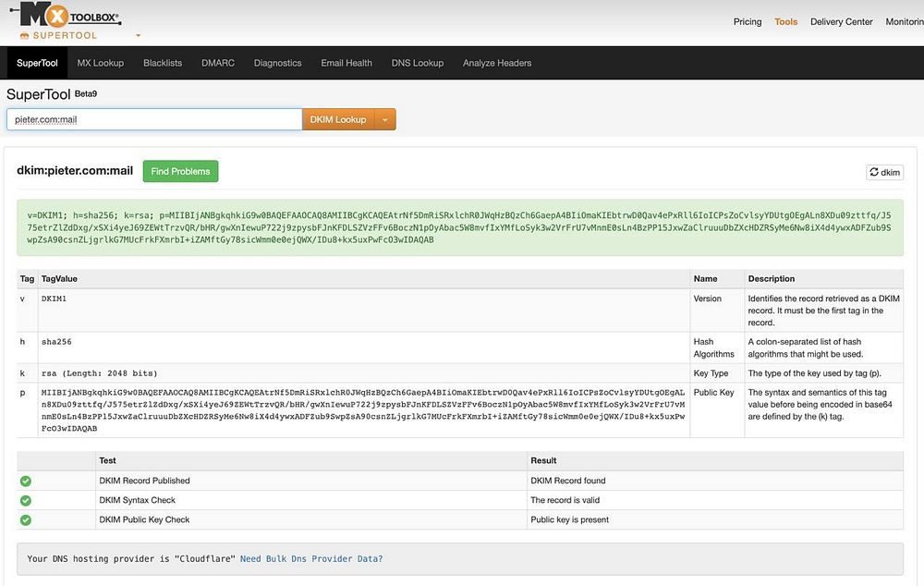This screenshot has height=586, width=924.
Task: Refresh the dkim lookup result
Action: pos(884,172)
